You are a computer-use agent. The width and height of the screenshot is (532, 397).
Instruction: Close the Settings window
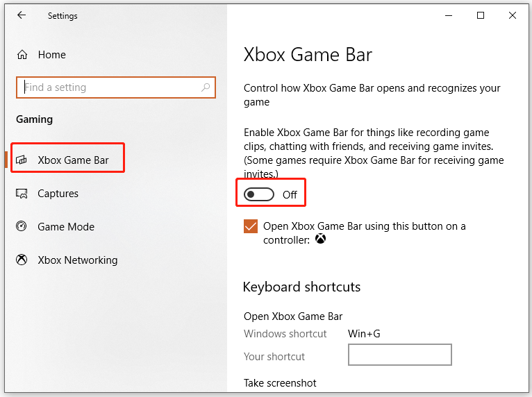pos(513,15)
